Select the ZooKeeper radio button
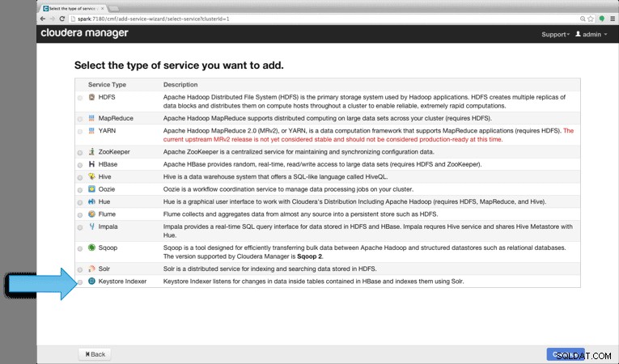619x364 pixels. tap(80, 153)
